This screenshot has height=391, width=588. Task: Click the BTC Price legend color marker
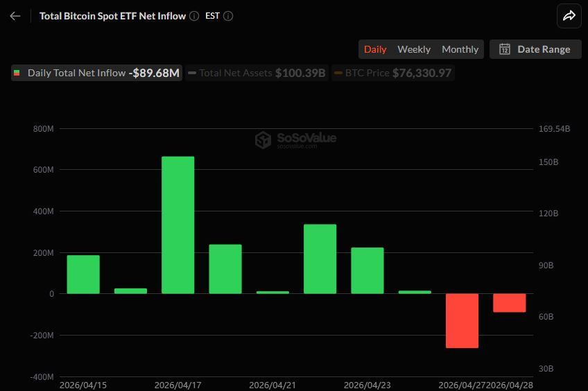[338, 73]
